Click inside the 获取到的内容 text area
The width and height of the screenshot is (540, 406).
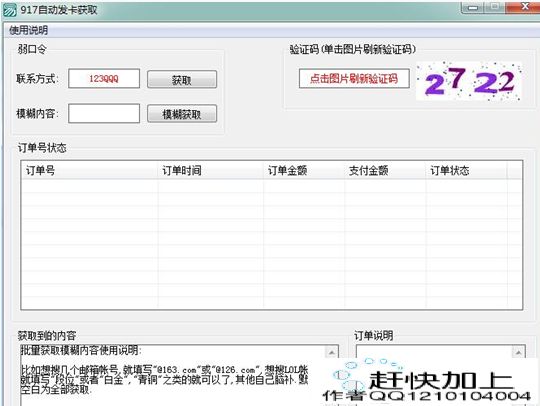pos(172,375)
